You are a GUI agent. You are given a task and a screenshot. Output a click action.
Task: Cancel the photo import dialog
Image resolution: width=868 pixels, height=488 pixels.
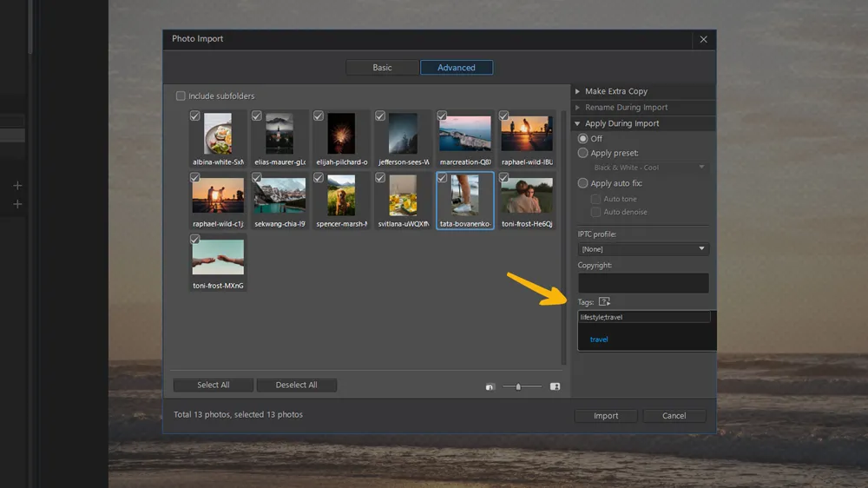(674, 415)
